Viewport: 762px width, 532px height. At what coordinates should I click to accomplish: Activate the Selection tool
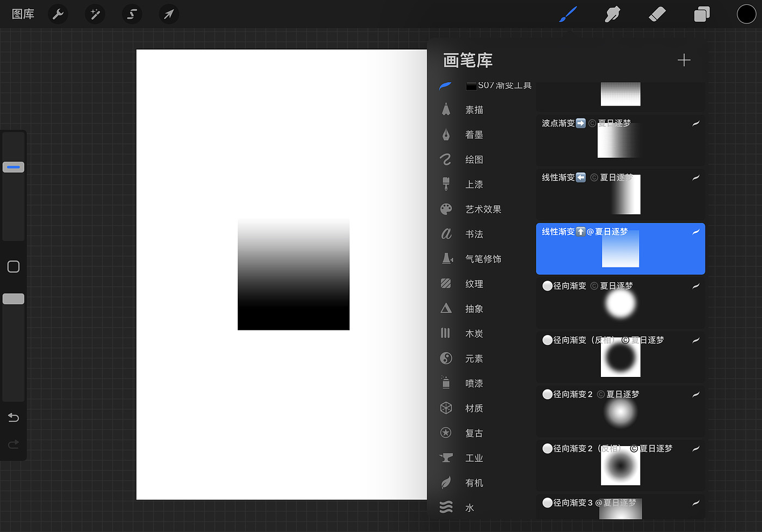[x=132, y=14]
